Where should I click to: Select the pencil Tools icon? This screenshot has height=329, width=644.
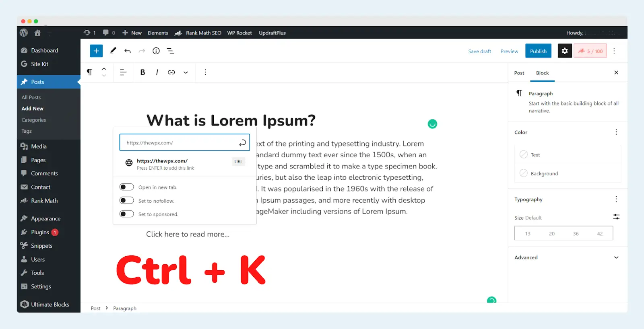click(113, 51)
